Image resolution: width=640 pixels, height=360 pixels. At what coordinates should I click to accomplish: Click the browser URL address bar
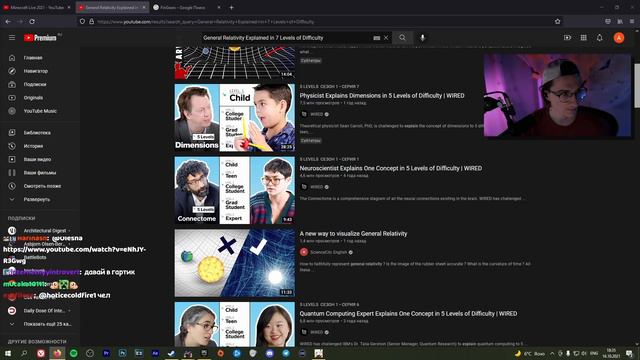click(x=318, y=22)
